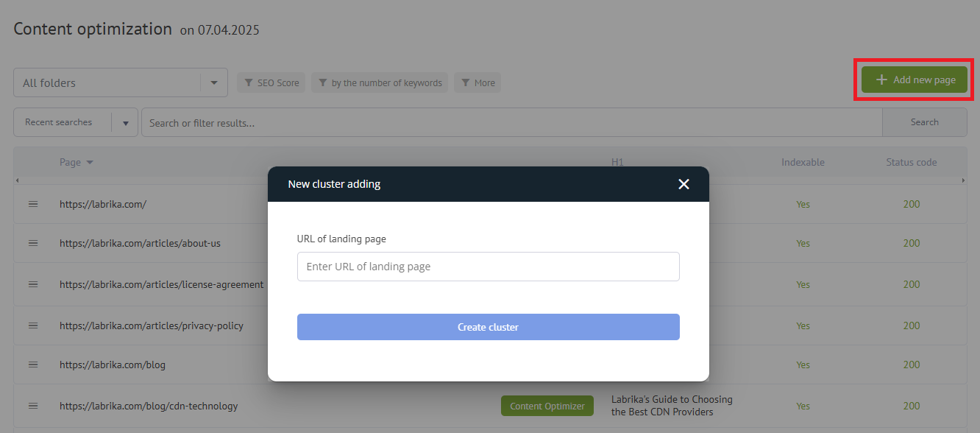
Task: Click hamburger icon for privacy-policy row
Action: [33, 325]
